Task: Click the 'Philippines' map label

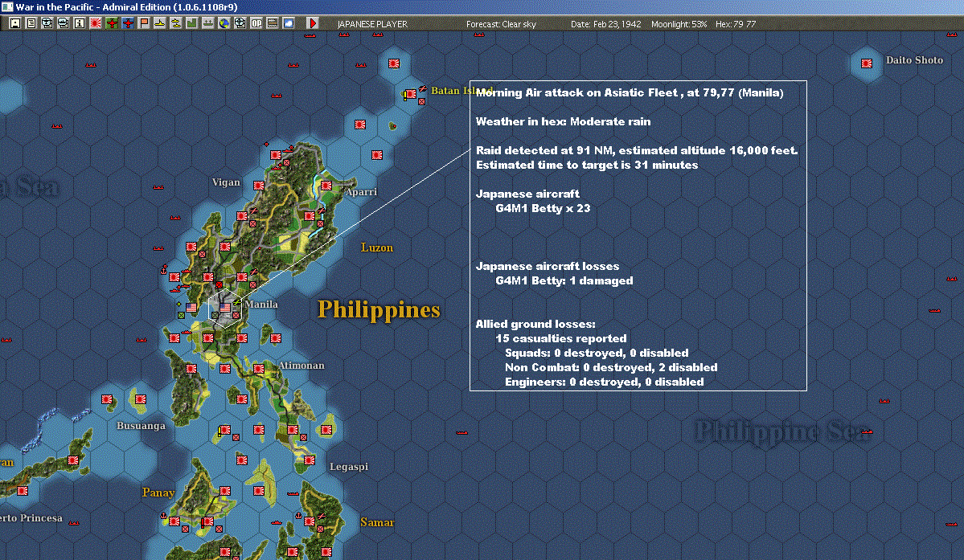Action: tap(379, 309)
